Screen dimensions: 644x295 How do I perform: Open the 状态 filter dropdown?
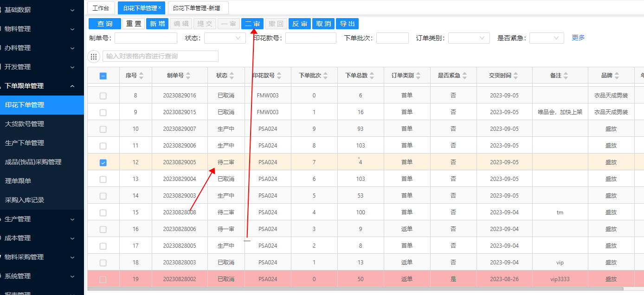coord(225,38)
